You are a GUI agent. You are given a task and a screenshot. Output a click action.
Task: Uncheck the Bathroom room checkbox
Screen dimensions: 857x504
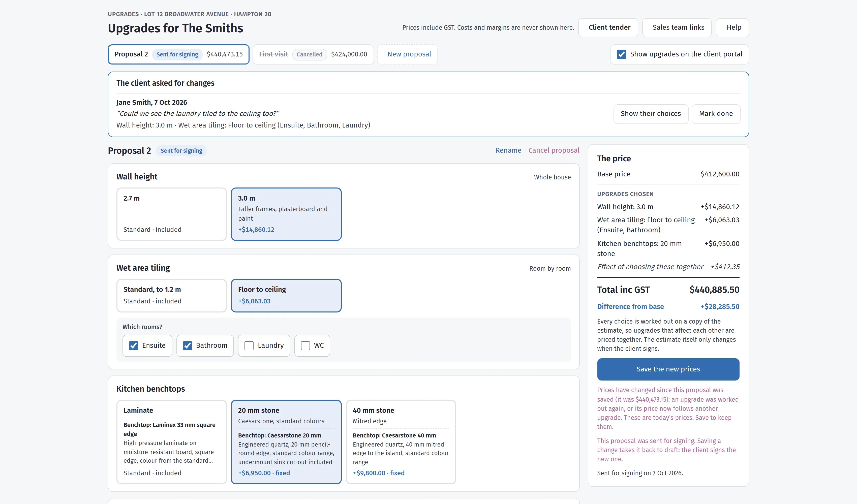click(x=187, y=346)
